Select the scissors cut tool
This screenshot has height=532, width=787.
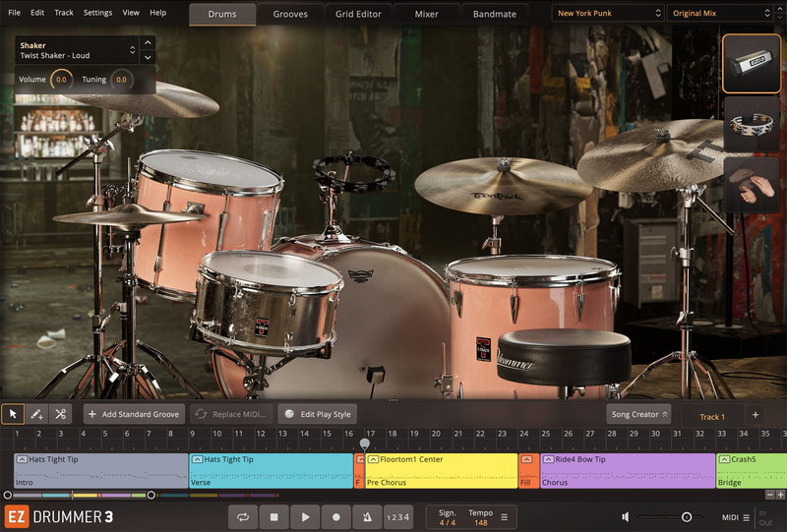click(x=61, y=414)
